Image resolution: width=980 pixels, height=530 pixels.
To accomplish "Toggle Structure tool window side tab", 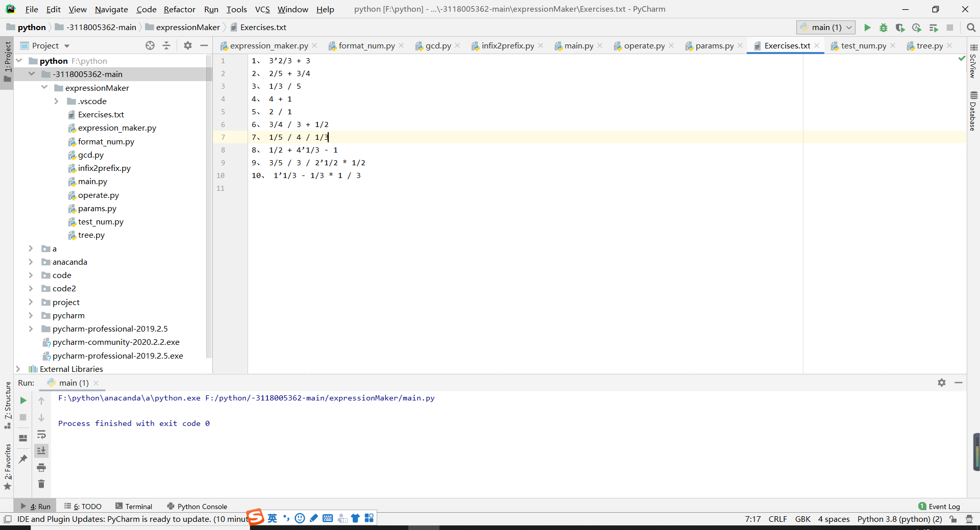I will coord(7,405).
